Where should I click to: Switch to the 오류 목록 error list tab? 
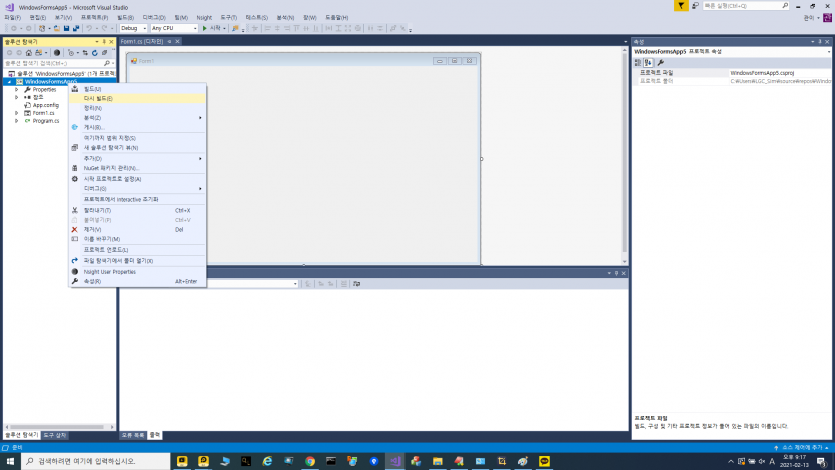(132, 435)
